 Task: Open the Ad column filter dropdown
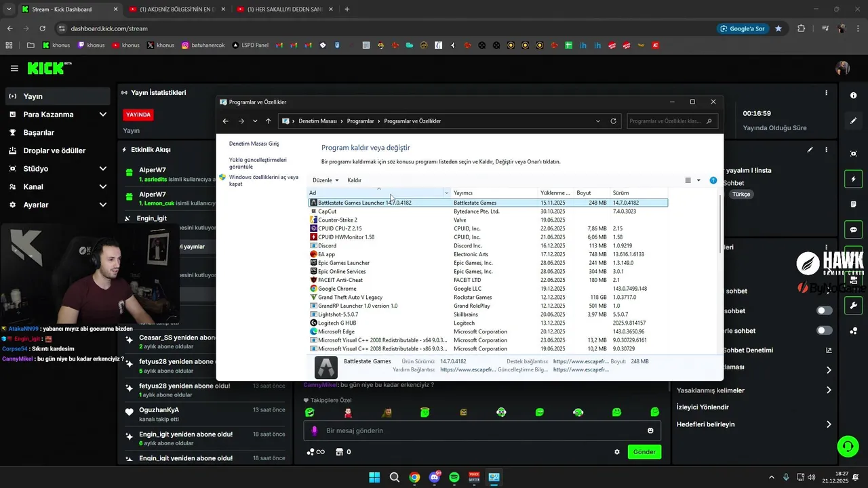[446, 193]
